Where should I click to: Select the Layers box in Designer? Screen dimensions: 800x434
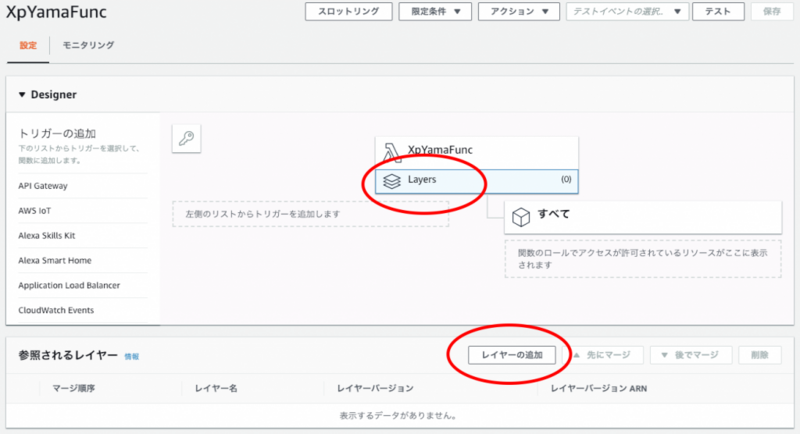pyautogui.click(x=477, y=182)
